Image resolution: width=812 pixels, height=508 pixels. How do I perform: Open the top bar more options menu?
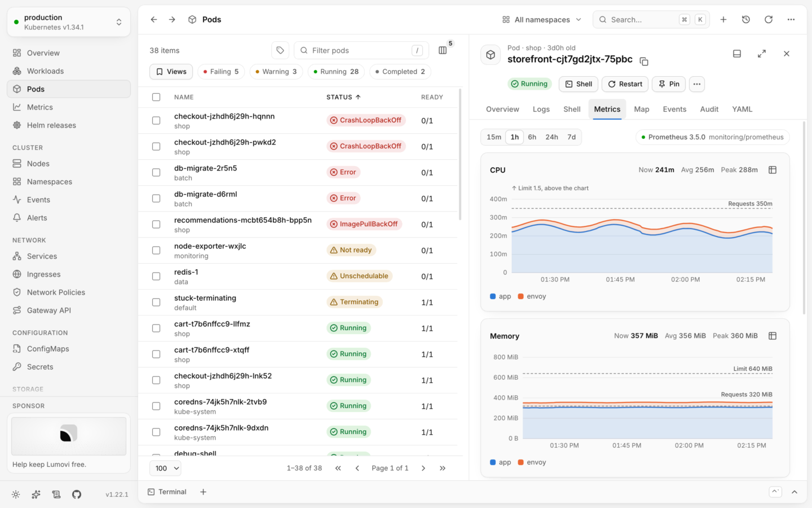[791, 20]
